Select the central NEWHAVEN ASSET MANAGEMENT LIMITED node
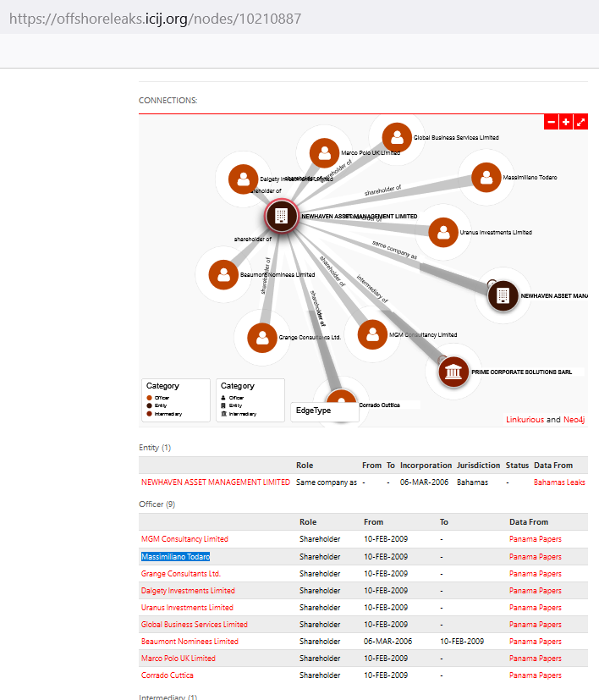This screenshot has width=599, height=700. [281, 216]
